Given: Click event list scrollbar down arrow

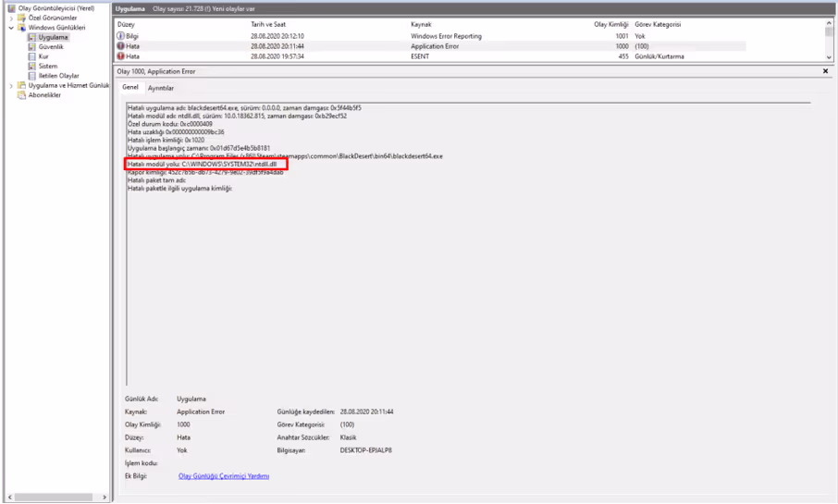Looking at the screenshot, I should point(829,57).
